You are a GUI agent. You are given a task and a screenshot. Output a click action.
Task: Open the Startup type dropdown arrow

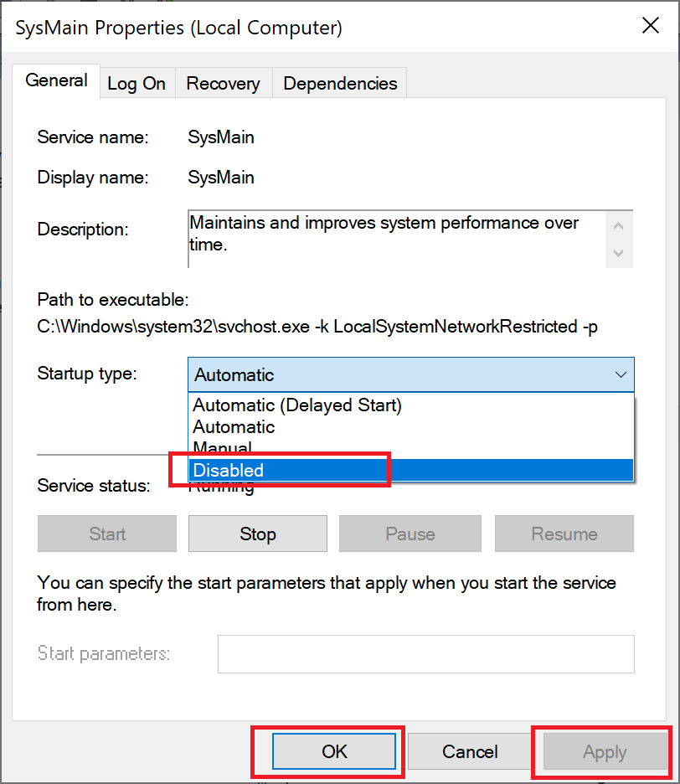point(621,374)
